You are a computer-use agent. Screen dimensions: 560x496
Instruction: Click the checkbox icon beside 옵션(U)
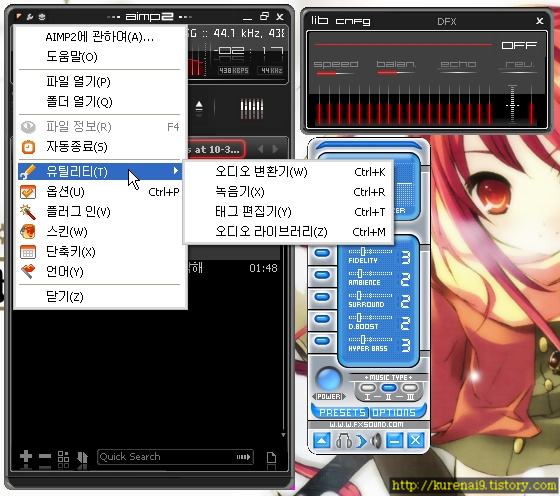[x=28, y=192]
